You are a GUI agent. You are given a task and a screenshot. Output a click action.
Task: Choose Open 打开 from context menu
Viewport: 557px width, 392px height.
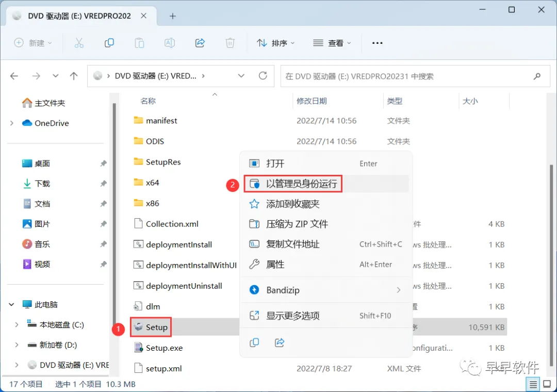coord(326,164)
